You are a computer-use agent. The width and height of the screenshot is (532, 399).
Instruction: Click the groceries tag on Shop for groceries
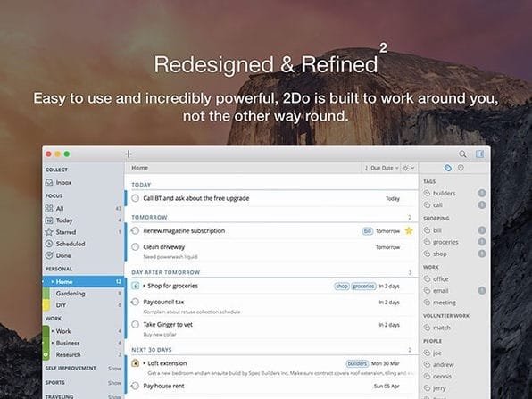click(363, 286)
